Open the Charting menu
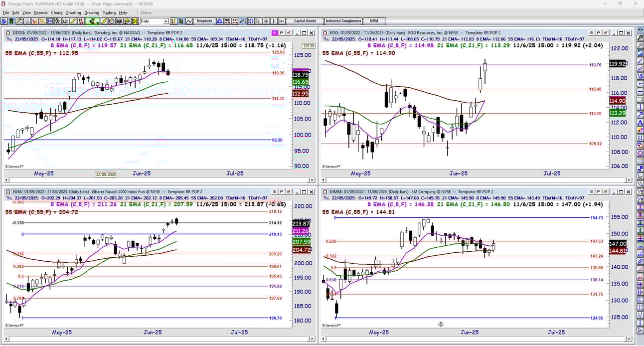Viewport: 644px width, 346px height. click(73, 12)
